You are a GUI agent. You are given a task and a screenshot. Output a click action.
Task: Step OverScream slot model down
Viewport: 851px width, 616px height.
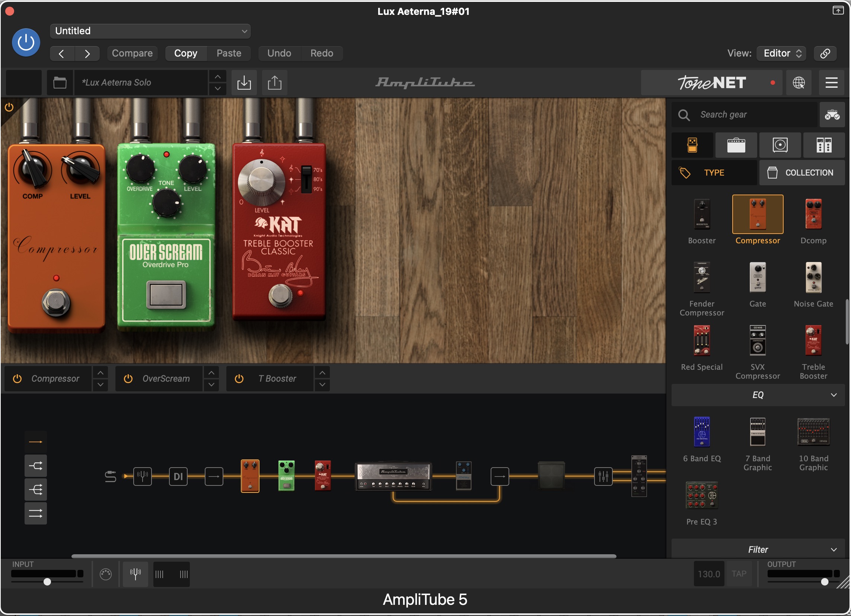tap(211, 385)
